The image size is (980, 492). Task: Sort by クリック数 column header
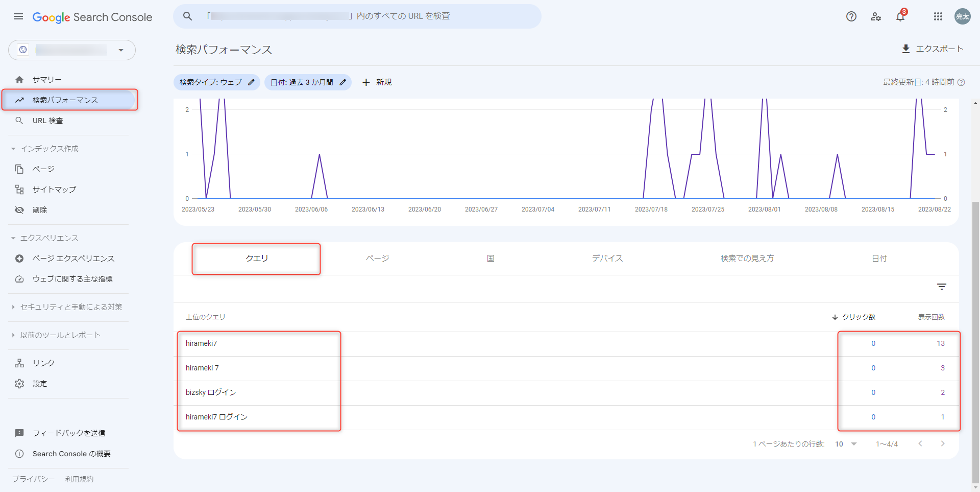point(853,317)
